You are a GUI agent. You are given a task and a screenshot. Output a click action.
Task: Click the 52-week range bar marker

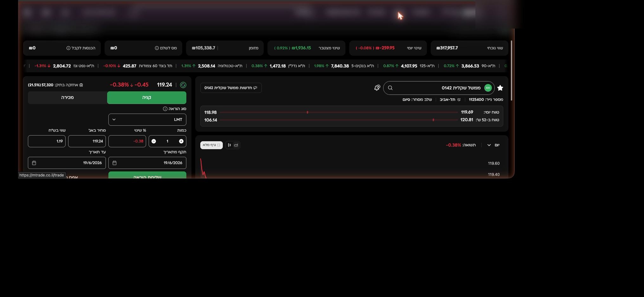point(433,120)
